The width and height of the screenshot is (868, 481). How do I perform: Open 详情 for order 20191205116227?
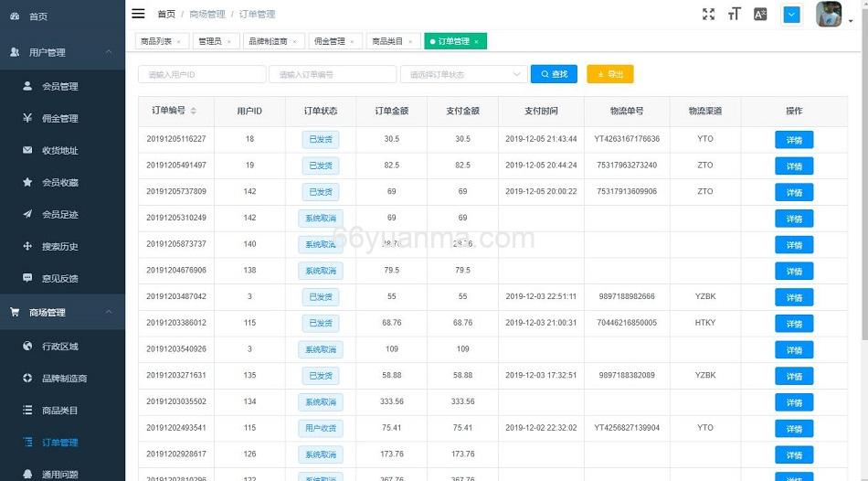click(x=794, y=140)
